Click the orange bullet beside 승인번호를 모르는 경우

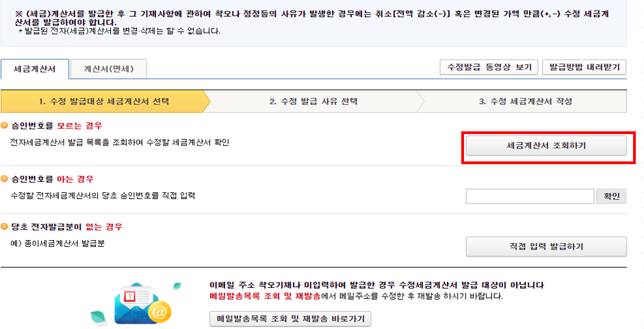click(x=5, y=127)
